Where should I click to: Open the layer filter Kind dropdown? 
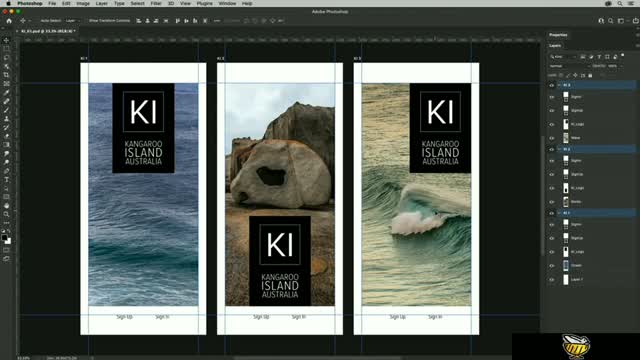coord(563,57)
